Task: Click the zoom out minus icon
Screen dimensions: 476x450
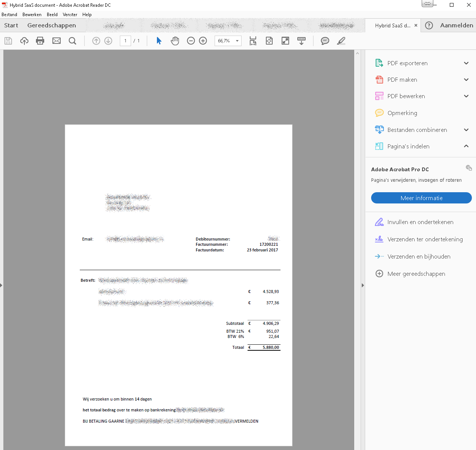Action: 191,41
